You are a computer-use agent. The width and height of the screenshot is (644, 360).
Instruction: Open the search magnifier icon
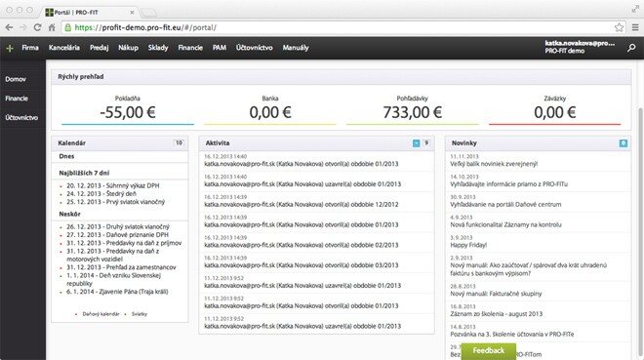(x=631, y=48)
